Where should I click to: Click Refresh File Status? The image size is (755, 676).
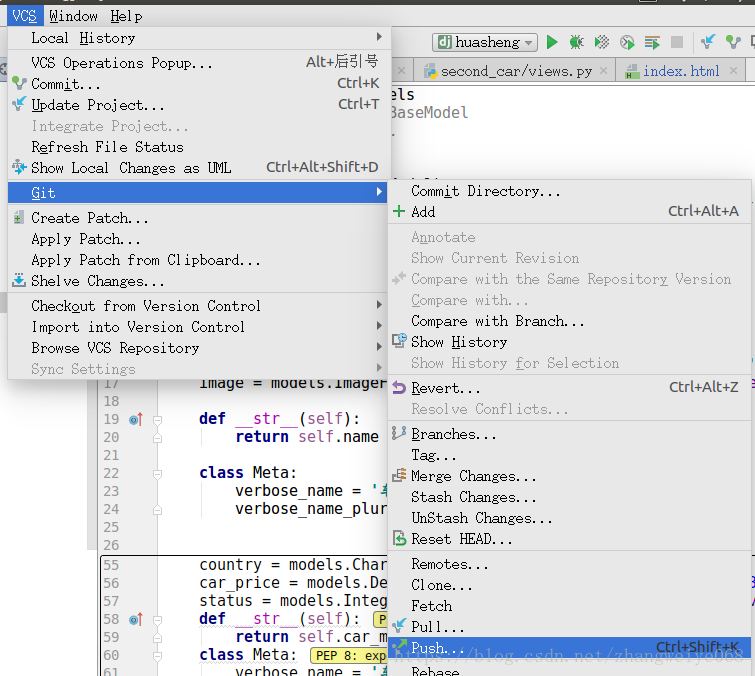199,147
